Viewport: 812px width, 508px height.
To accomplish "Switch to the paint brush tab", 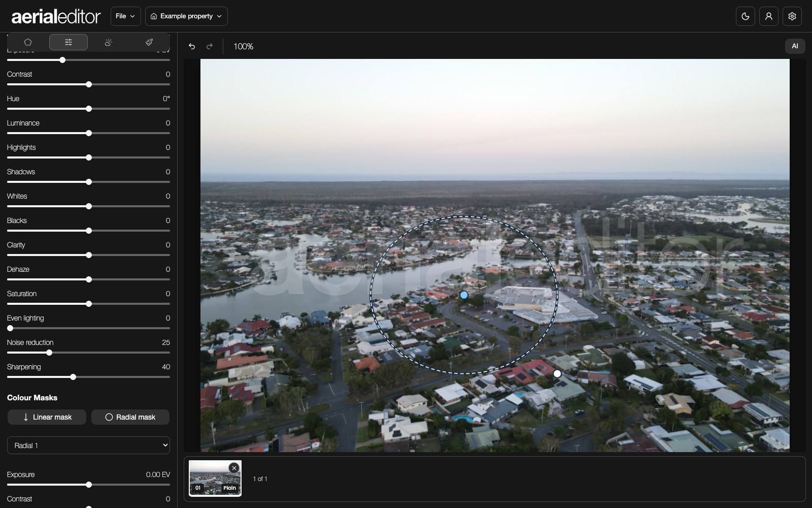I will [149, 42].
